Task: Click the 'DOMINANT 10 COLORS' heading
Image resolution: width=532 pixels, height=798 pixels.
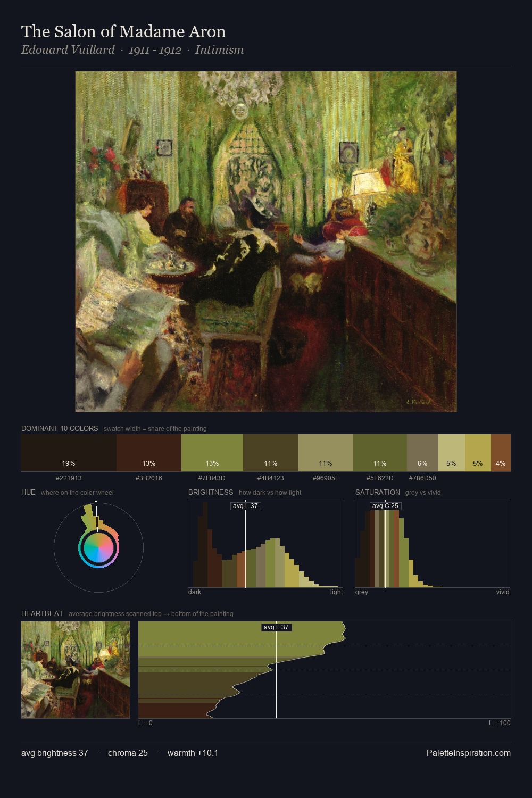Action: 60,428
